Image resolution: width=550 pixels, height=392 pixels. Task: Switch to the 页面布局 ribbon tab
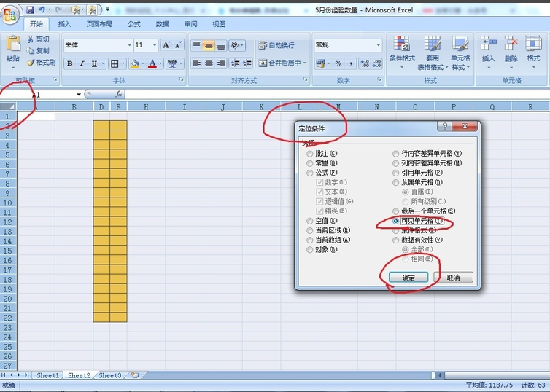click(99, 24)
